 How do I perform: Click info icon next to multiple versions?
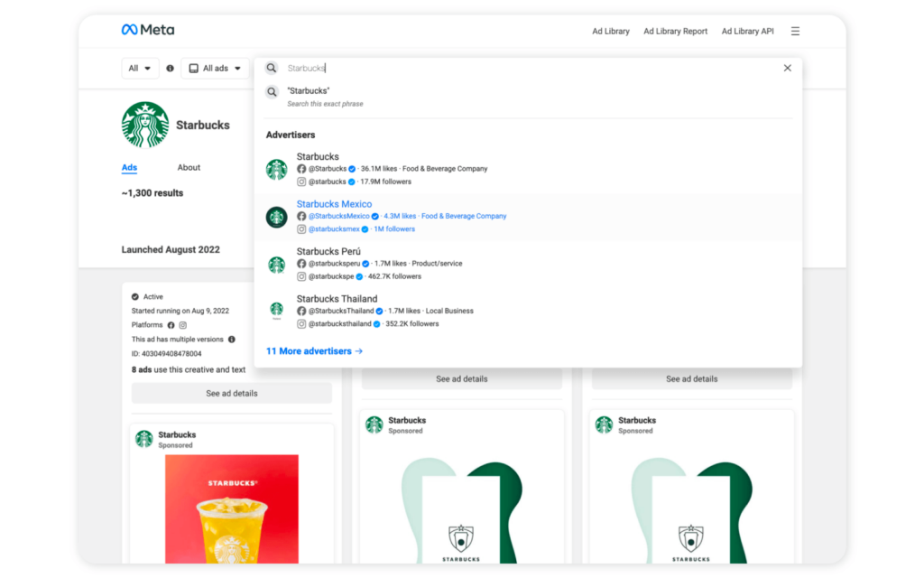(x=232, y=340)
